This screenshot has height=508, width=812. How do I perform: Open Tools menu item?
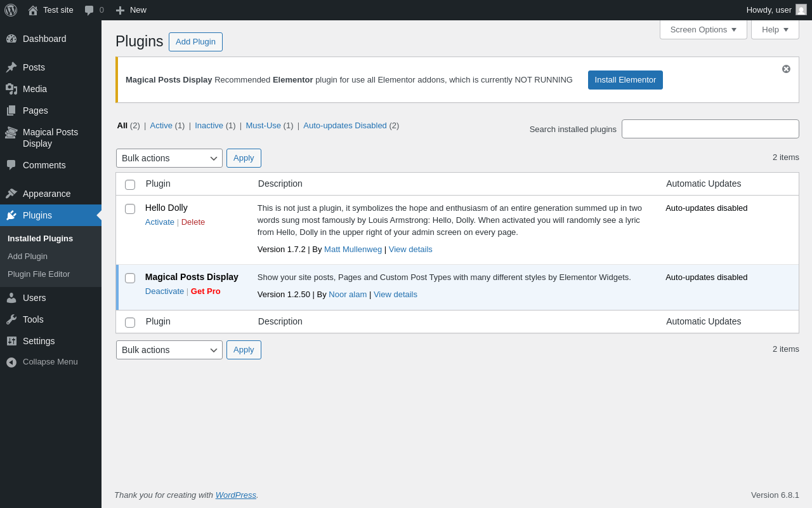point(51,319)
